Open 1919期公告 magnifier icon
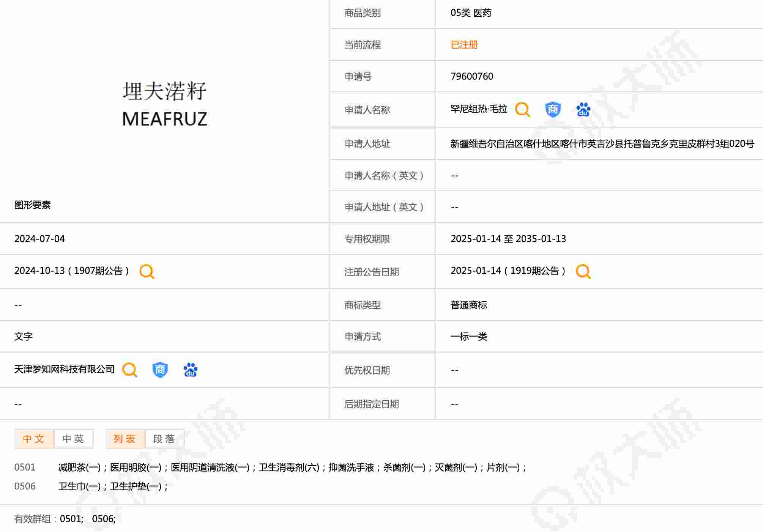The image size is (763, 532). [583, 271]
